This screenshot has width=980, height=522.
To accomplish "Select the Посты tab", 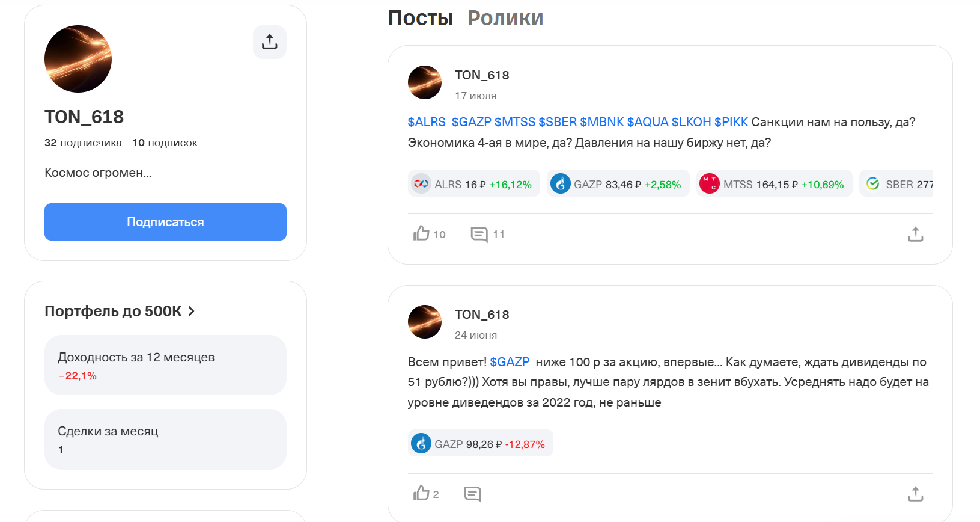I will click(x=421, y=18).
